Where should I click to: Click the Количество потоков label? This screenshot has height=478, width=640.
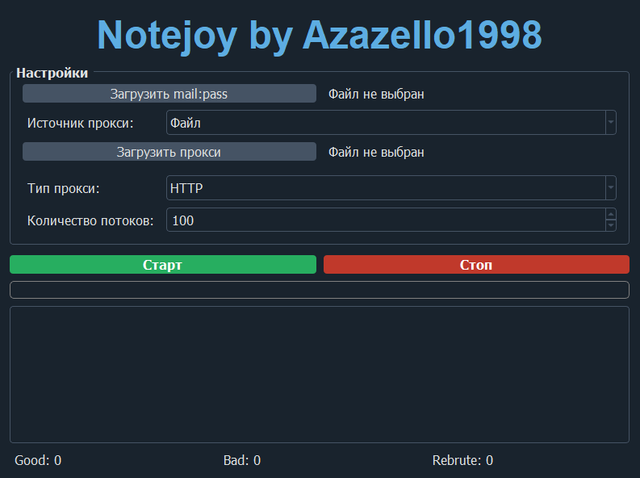click(x=90, y=220)
